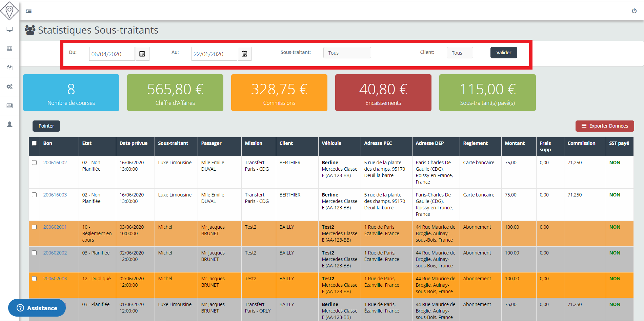
Task: Open the Exporter Données menu
Action: coord(604,126)
